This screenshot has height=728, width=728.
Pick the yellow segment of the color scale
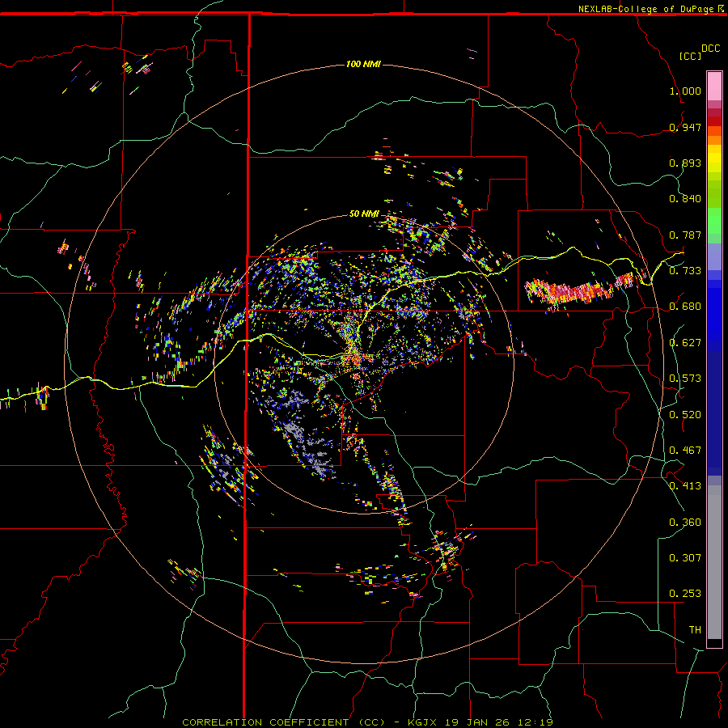click(714, 159)
